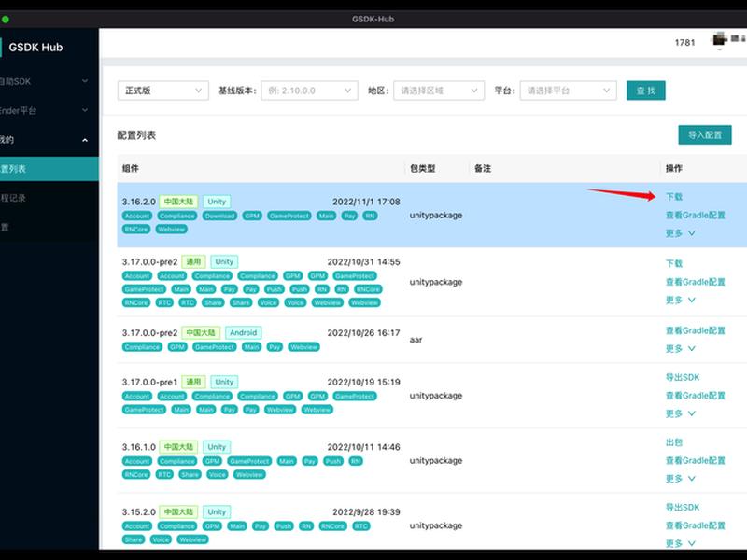The width and height of the screenshot is (747, 560).
Task: Open the 地区 region dropdown
Action: [x=439, y=91]
